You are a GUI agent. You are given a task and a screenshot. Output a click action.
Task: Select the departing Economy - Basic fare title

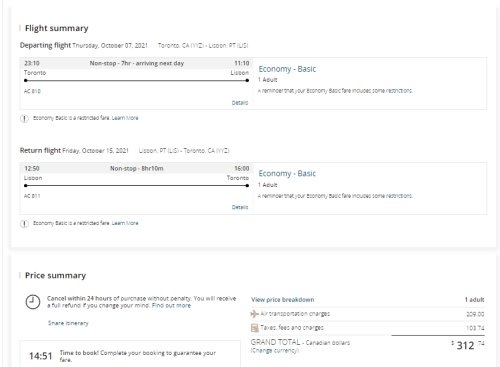pos(287,69)
